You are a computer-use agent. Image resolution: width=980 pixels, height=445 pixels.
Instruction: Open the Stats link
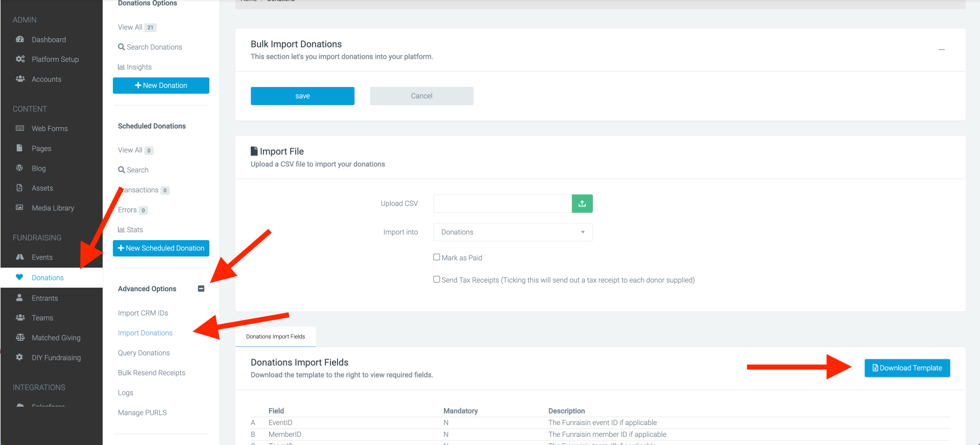[130, 230]
